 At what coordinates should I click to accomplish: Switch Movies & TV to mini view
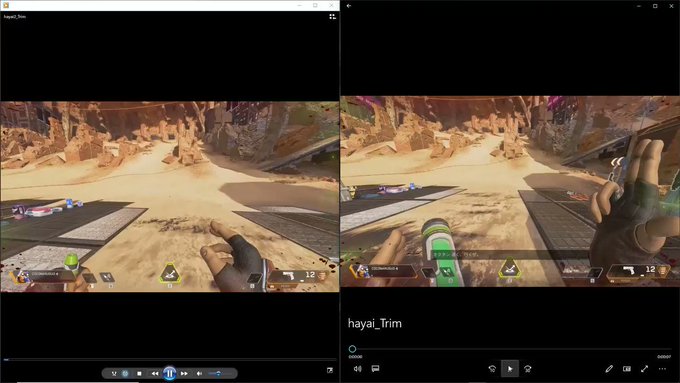point(627,369)
